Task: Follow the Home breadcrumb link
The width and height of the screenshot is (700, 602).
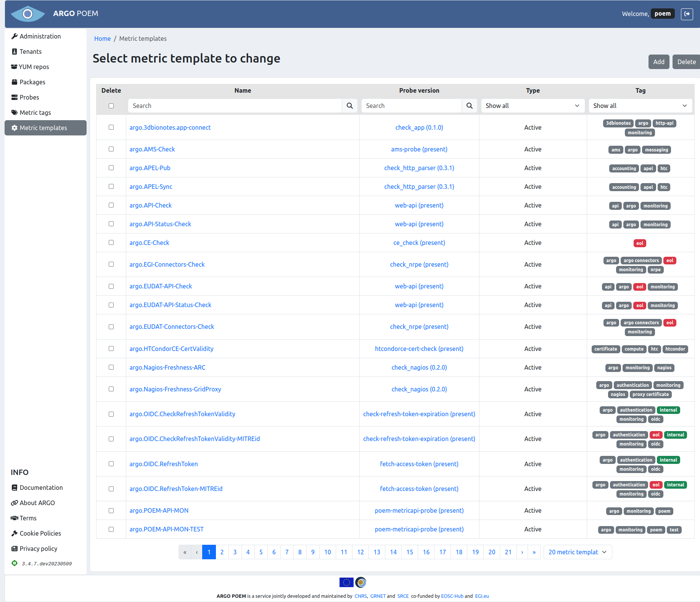Action: (102, 38)
